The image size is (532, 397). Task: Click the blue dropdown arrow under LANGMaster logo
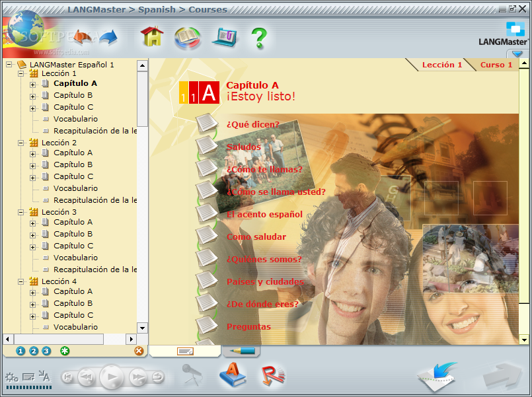click(517, 54)
